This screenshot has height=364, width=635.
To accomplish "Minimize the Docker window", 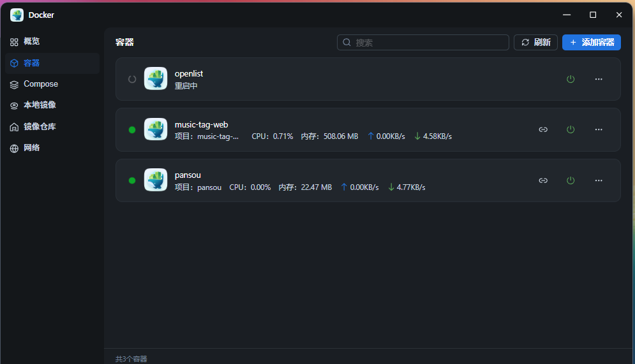I will tap(567, 15).
